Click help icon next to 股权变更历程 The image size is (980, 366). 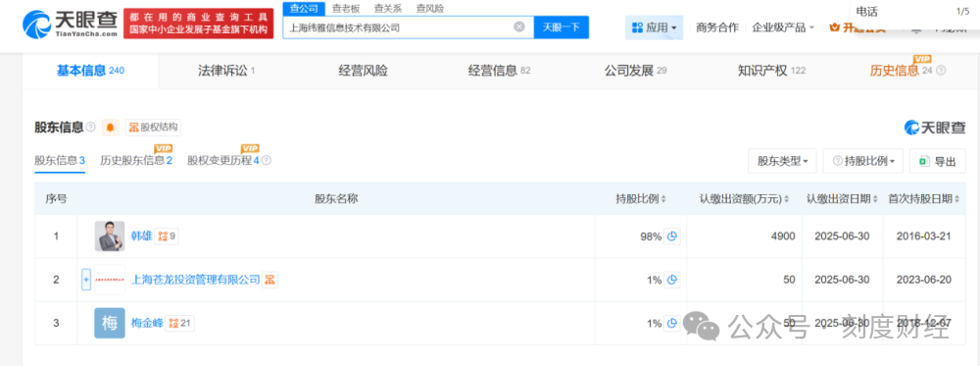pyautogui.click(x=267, y=161)
